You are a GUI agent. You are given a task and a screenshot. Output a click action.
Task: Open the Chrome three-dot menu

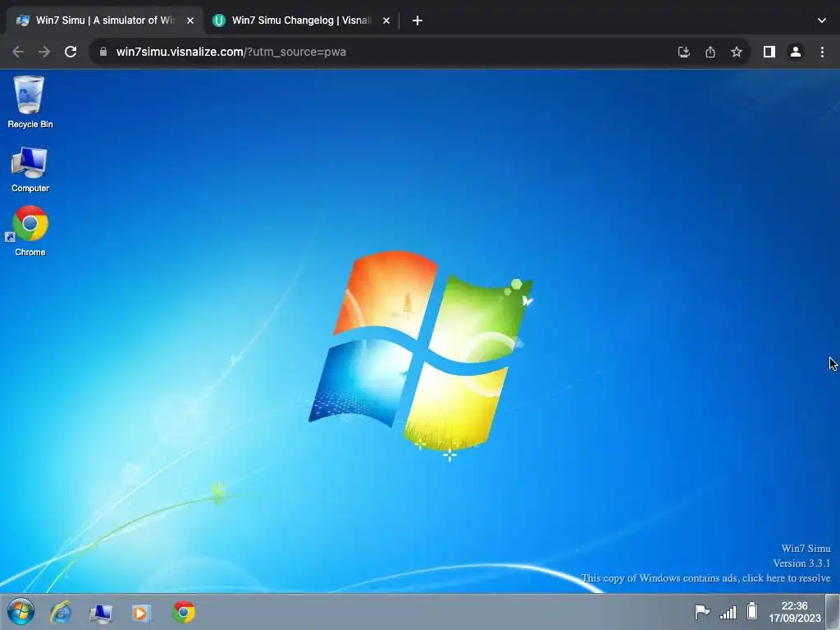tap(822, 52)
